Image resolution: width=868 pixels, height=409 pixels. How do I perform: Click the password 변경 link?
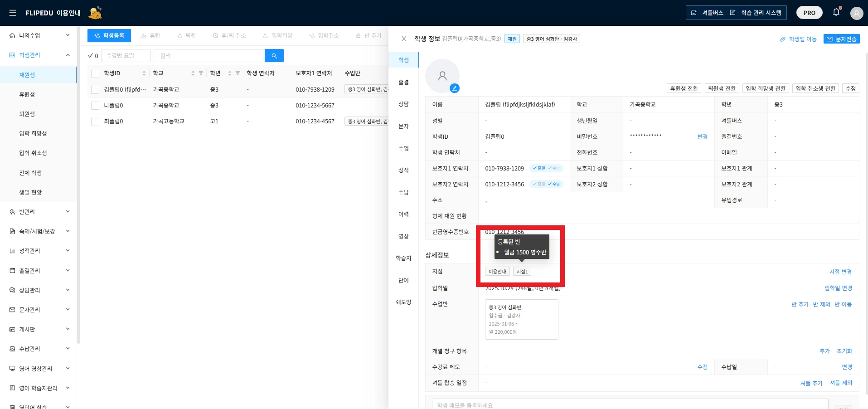703,136
